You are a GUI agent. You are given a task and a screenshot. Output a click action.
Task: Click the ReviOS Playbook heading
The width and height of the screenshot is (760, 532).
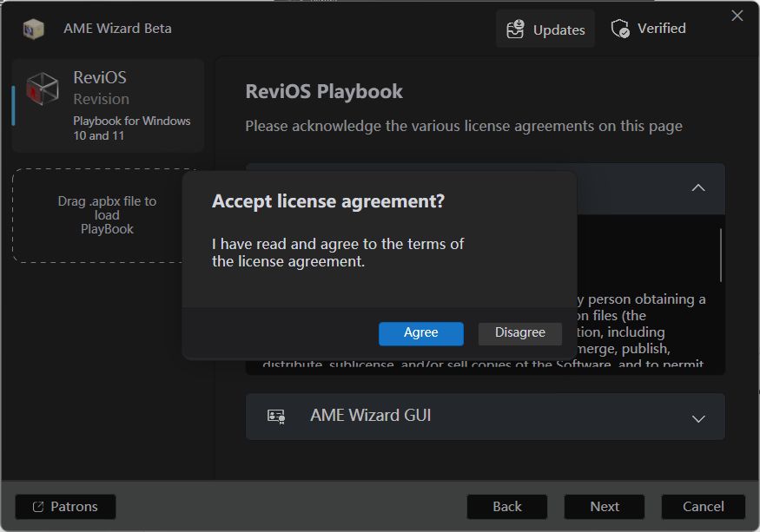coord(324,92)
